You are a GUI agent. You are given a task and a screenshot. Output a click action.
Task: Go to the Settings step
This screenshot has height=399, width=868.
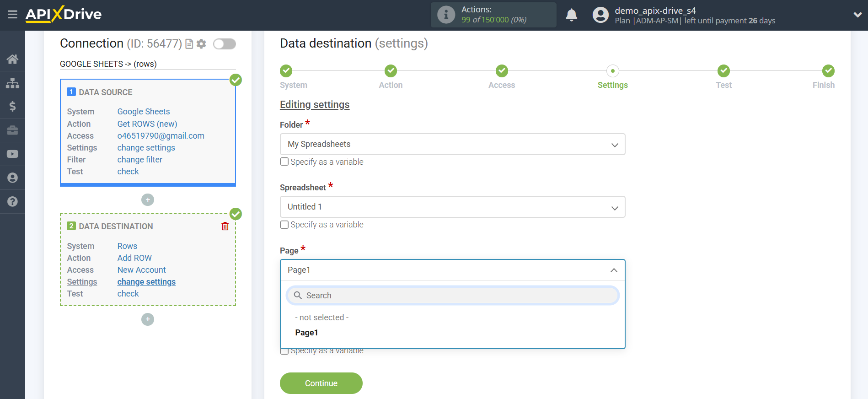[612, 71]
